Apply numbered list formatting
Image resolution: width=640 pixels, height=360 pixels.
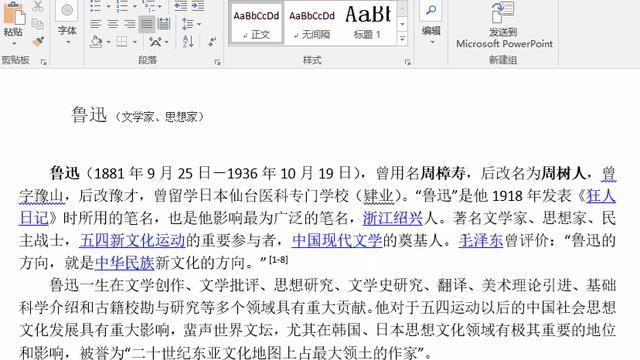(122, 6)
